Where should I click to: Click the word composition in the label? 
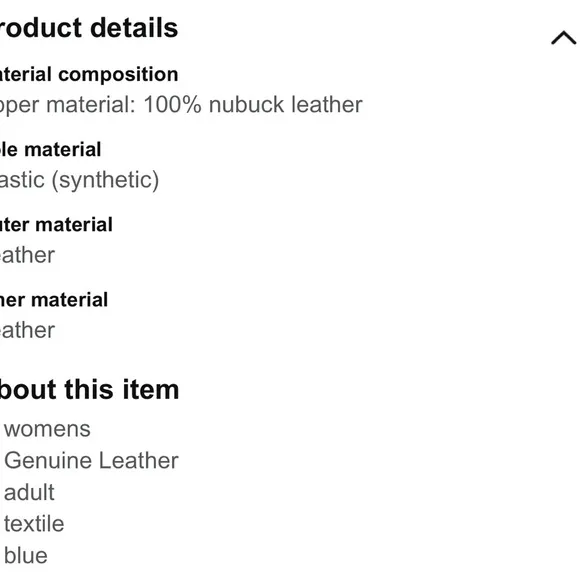[x=118, y=75]
